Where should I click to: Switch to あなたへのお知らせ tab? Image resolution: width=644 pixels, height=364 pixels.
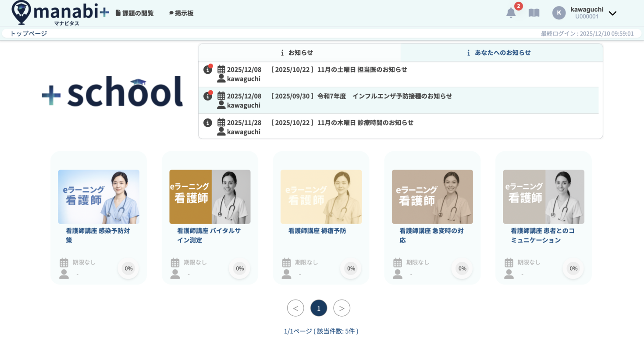pos(501,53)
